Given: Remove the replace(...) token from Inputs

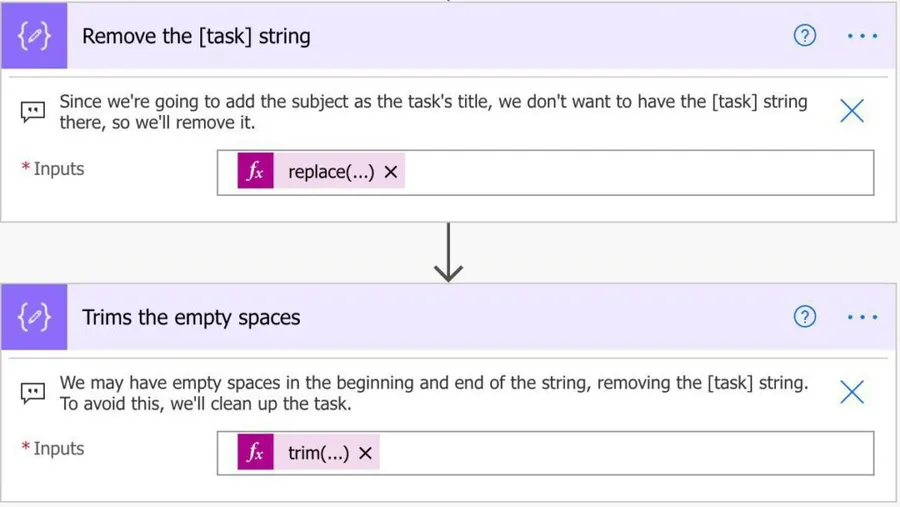Looking at the screenshot, I should (391, 172).
